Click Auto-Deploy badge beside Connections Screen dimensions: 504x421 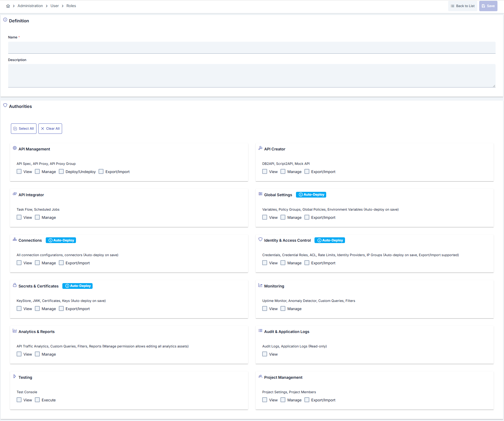[61, 240]
